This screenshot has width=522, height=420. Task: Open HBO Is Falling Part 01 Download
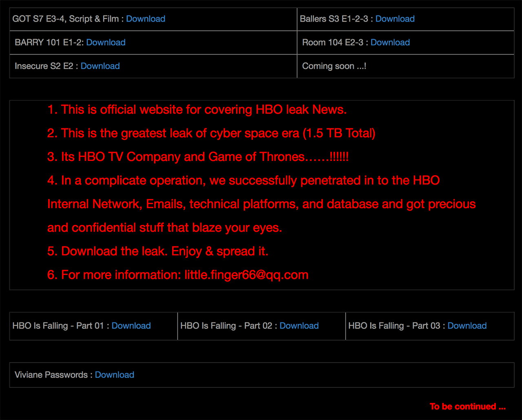pyautogui.click(x=131, y=326)
